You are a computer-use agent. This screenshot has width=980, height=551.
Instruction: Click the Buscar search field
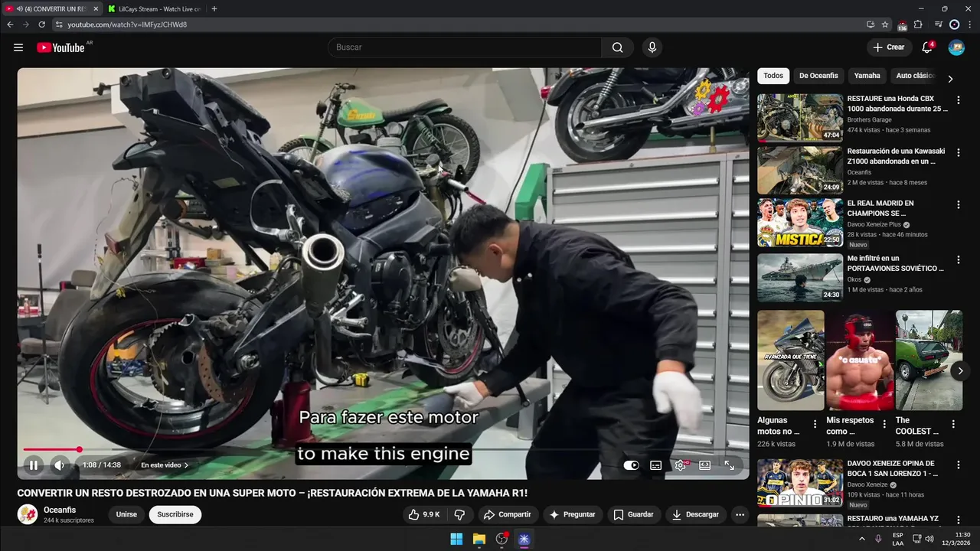pos(465,47)
